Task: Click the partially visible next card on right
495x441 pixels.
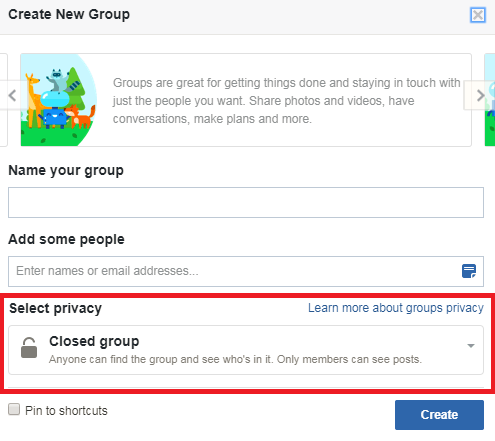Action: 490,100
